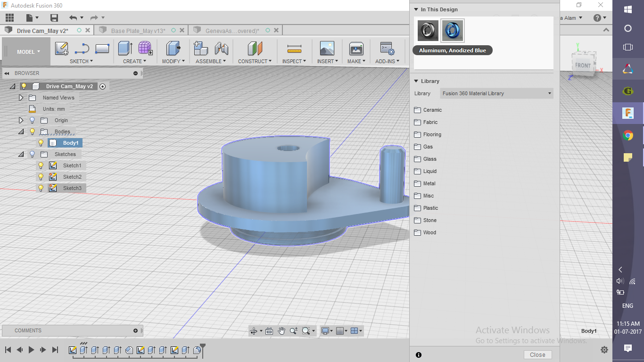The height and width of the screenshot is (362, 644).
Task: Open Chrome from the Windows taskbar
Action: tap(628, 136)
